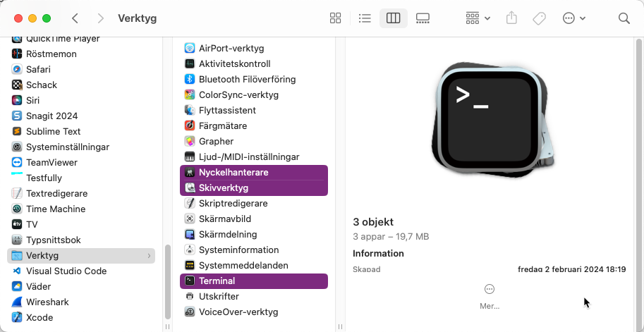Click the first column's vertical scrollbar
This screenshot has width=644, height=332.
click(168, 282)
